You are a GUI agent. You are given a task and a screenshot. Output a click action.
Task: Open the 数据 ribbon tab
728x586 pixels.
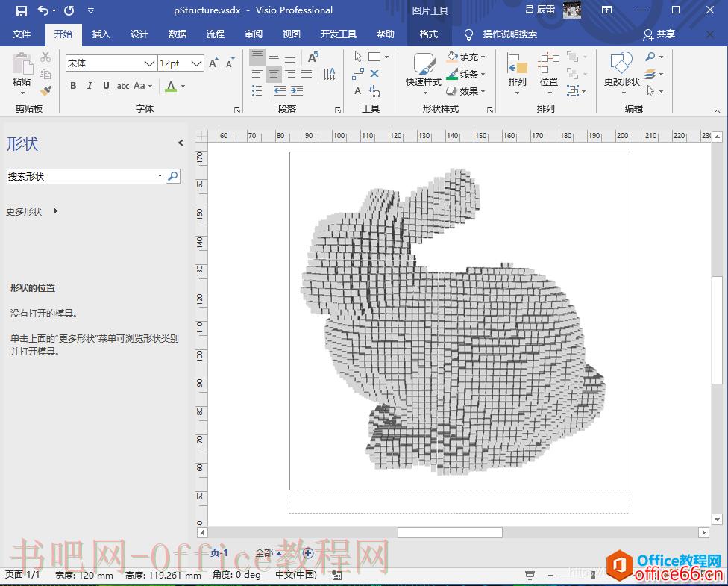click(x=178, y=34)
